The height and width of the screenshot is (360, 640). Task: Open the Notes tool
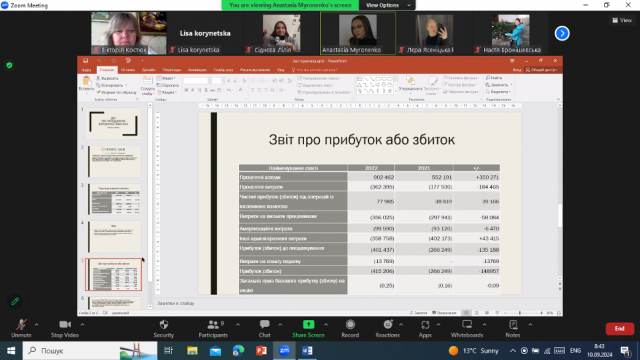click(x=513, y=329)
